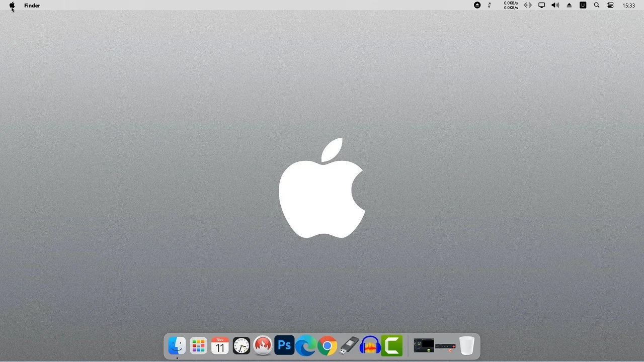The height and width of the screenshot is (362, 644).
Task: Click the collapse arrows menu bar icon
Action: pyautogui.click(x=490, y=6)
